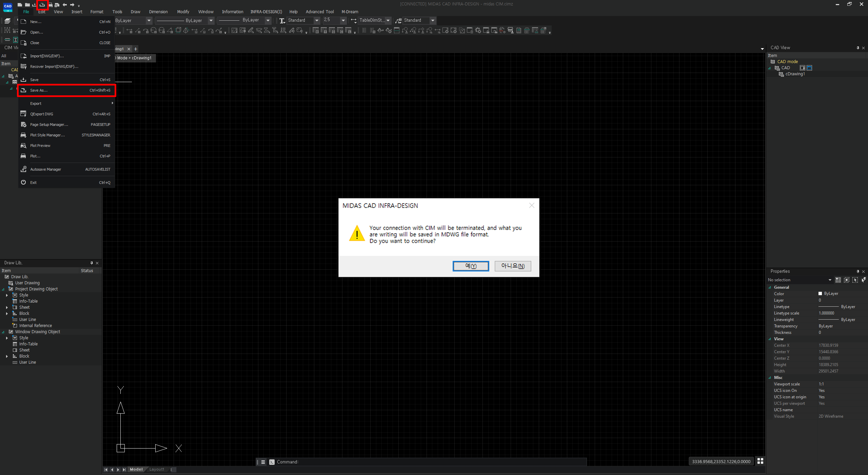The image size is (868, 475).
Task: Click the multileader style icon
Action: pos(398,21)
